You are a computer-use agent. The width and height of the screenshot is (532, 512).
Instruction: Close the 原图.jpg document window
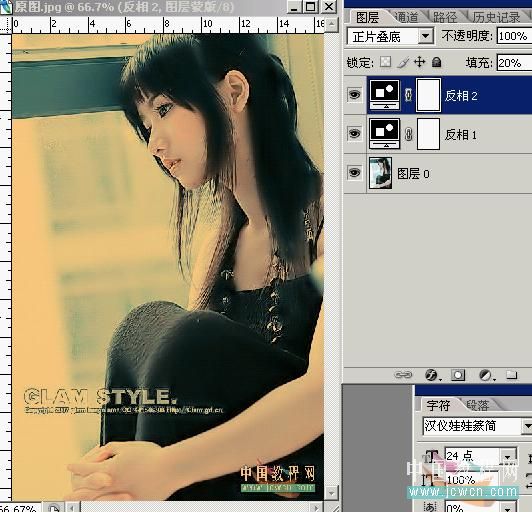pos(328,7)
